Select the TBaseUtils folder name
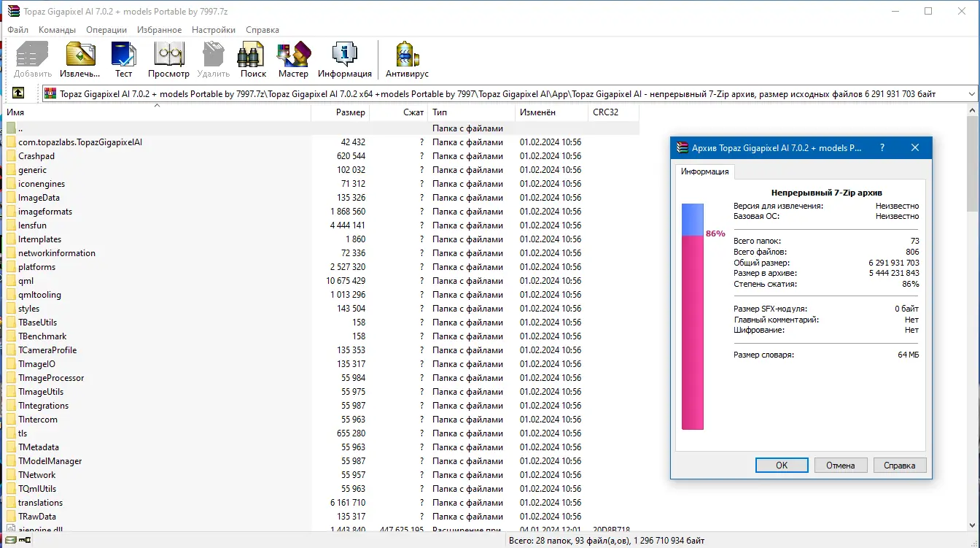This screenshot has height=548, width=980. tap(37, 323)
